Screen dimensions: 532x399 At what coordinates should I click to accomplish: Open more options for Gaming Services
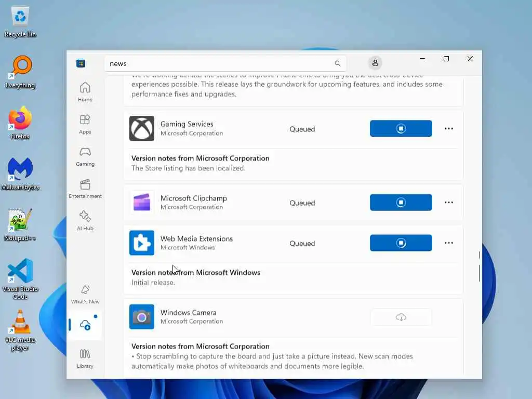pos(448,129)
